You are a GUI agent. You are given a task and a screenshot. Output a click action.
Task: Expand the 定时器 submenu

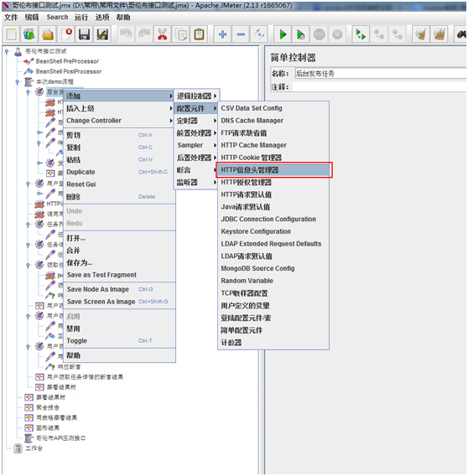(x=196, y=121)
